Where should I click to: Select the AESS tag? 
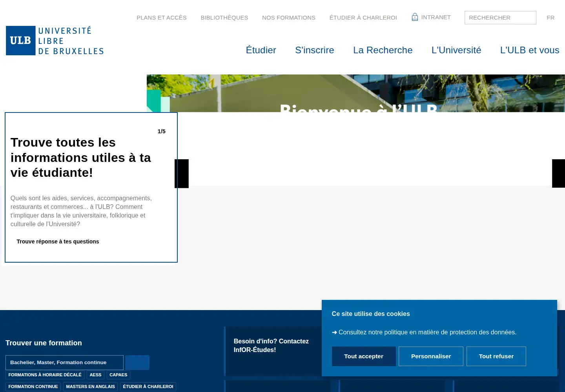coord(95,375)
